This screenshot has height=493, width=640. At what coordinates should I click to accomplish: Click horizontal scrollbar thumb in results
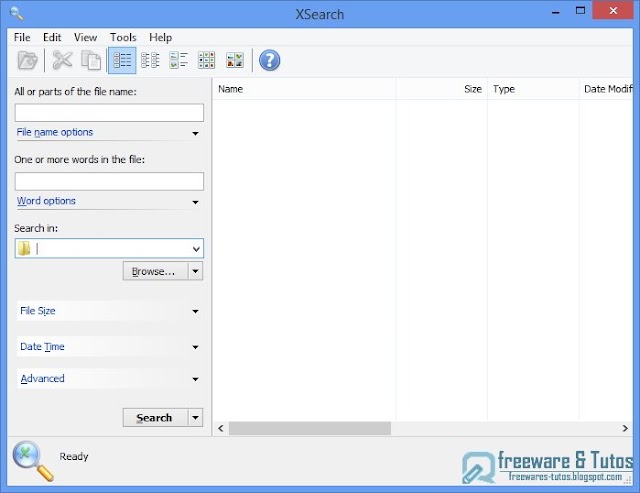(x=310, y=428)
